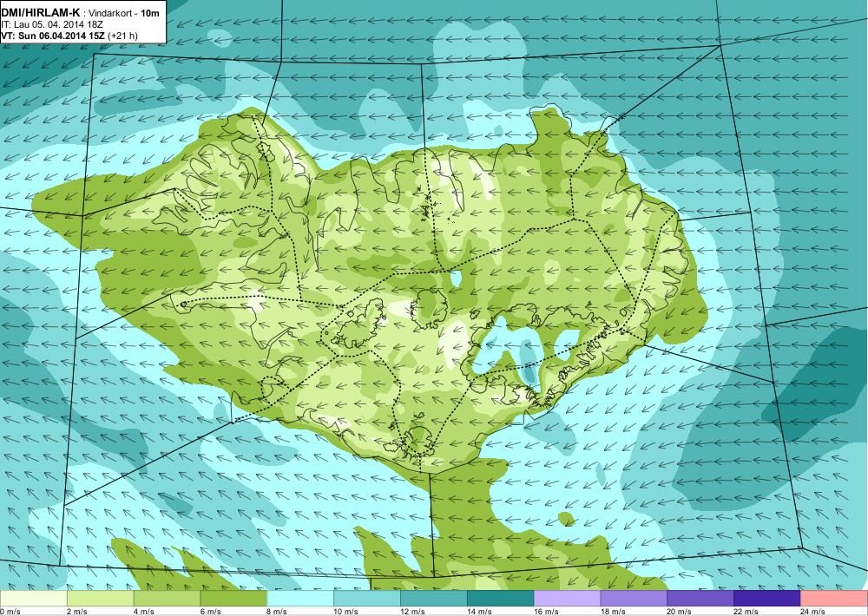Click the pink 24 m/s legend swatch

tap(834, 599)
